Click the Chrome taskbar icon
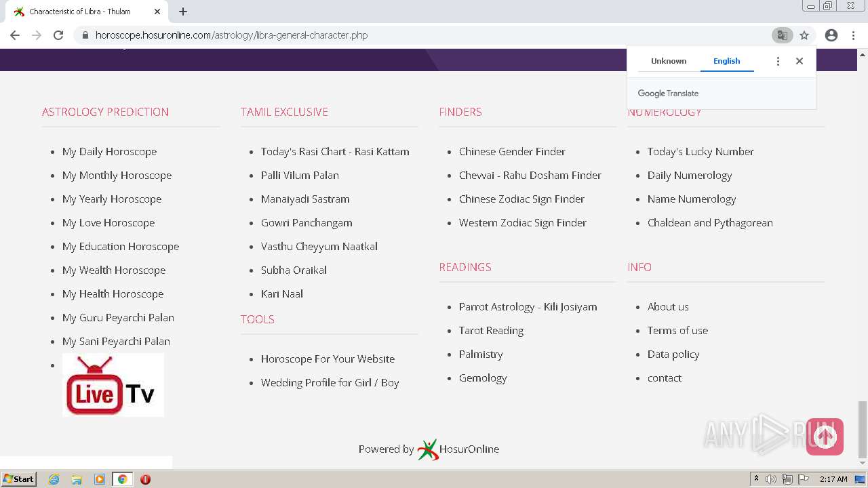 [x=123, y=479]
